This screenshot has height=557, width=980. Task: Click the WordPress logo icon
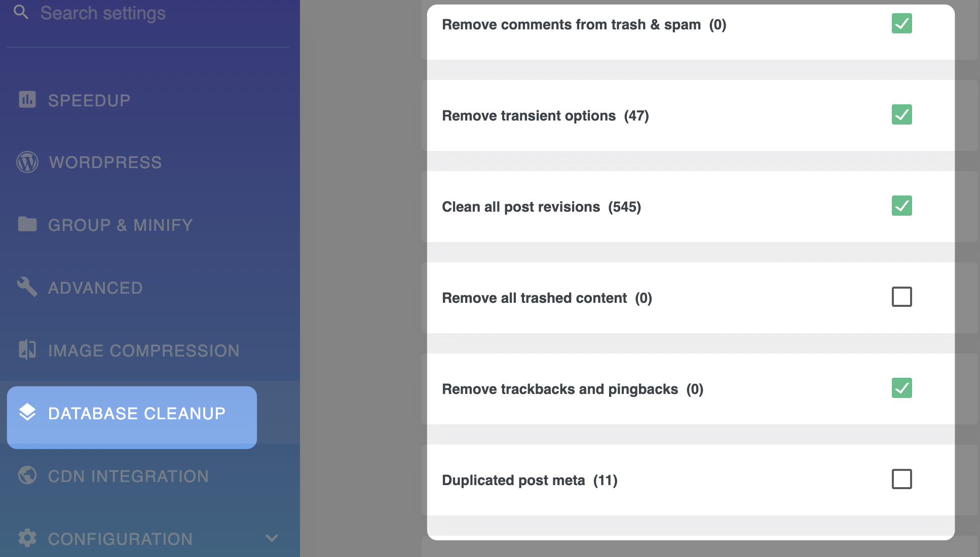[x=27, y=162]
